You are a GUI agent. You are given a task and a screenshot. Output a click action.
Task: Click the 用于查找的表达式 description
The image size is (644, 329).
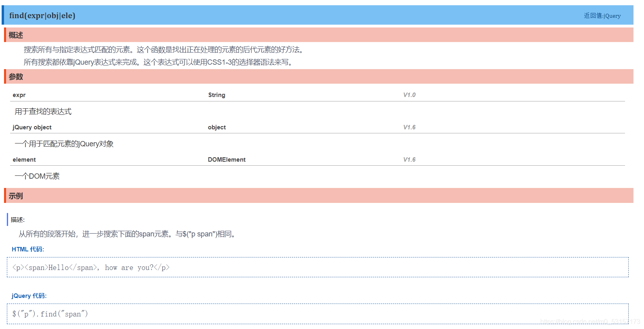coord(43,112)
